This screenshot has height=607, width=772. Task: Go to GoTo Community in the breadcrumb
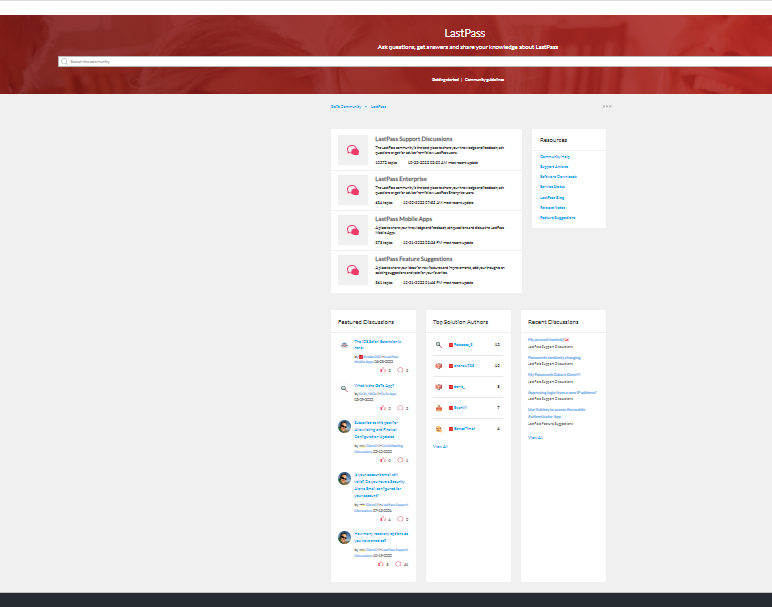point(346,106)
